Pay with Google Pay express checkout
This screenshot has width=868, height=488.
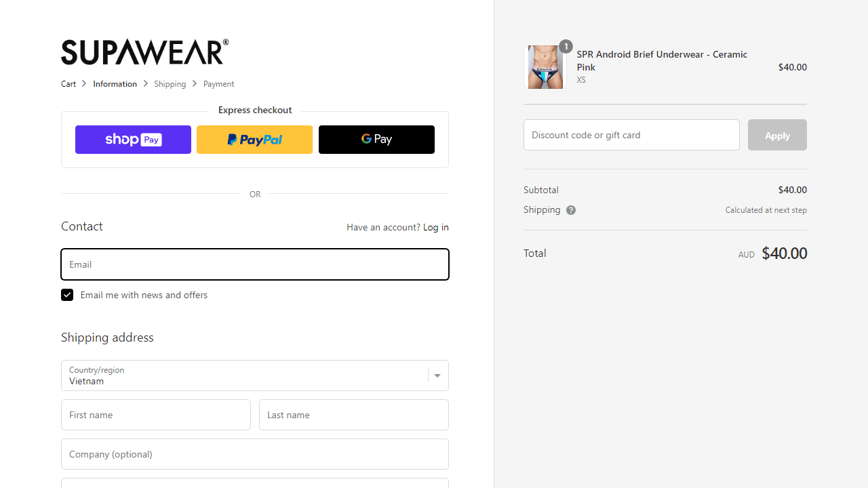point(376,140)
